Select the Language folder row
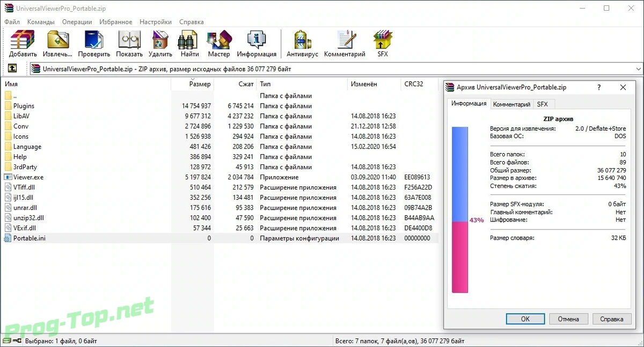 pos(219,147)
